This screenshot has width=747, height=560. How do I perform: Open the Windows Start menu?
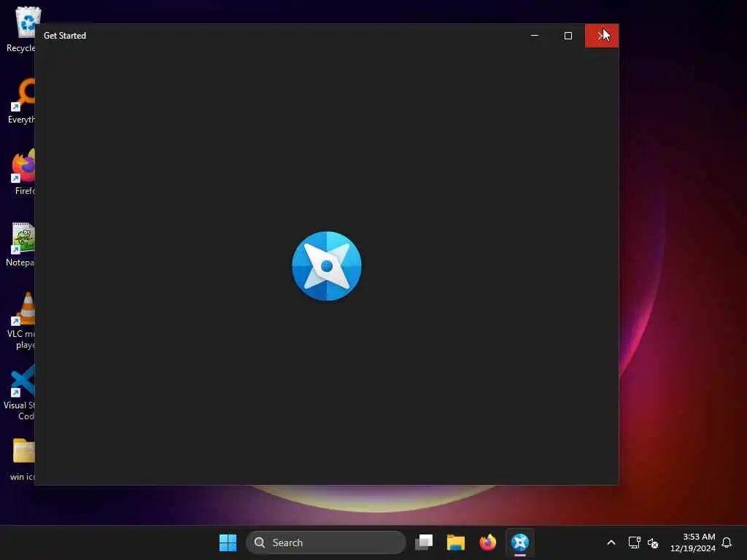(228, 542)
